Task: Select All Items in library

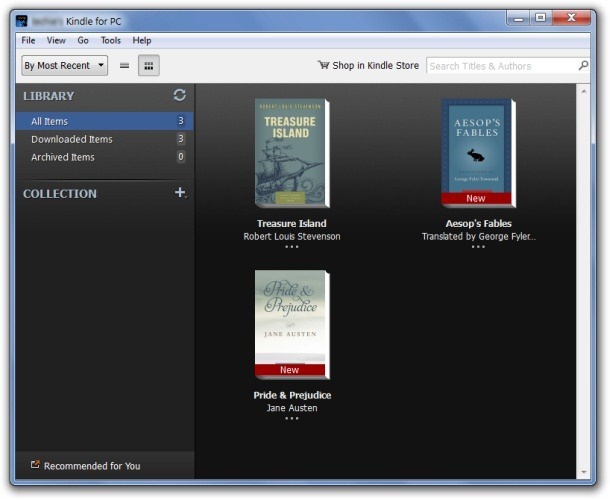Action: (x=104, y=121)
